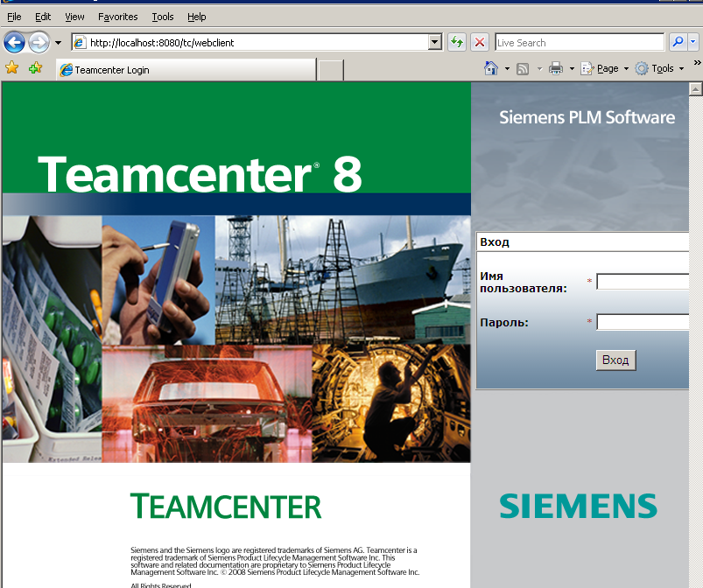Click the vertical scrollbar up arrow
Screen dimensions: 703x588
tap(695, 88)
